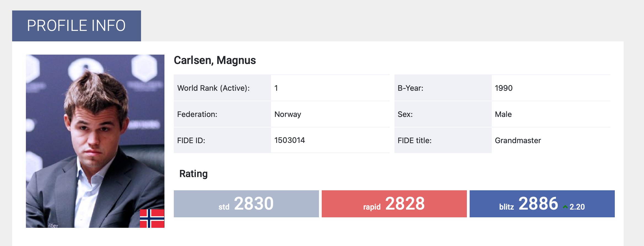Click Magnus Carlsen's profile photo
644x246 pixels.
[95, 141]
